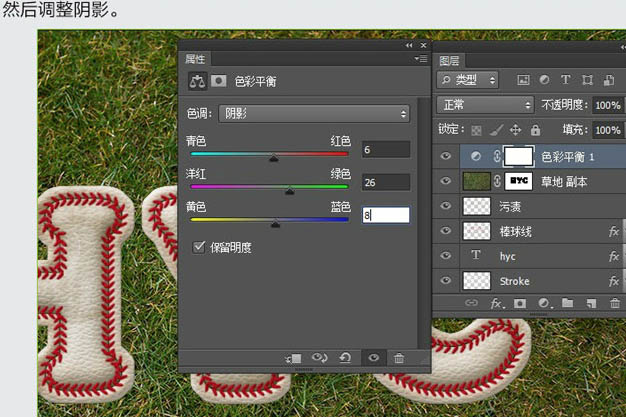626x417 pixels.
Task: Adjust the 青色-红色 slider handle
Action: pyautogui.click(x=273, y=159)
